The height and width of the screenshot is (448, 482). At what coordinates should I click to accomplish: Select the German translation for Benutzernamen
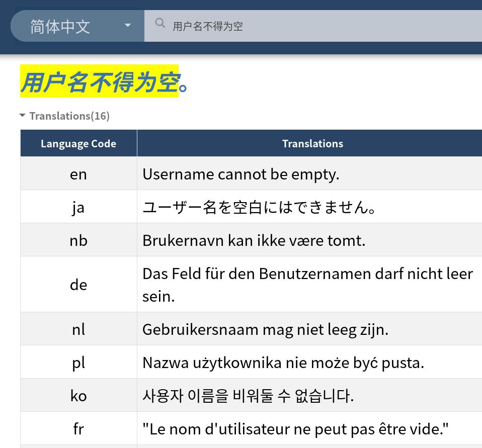(x=307, y=284)
